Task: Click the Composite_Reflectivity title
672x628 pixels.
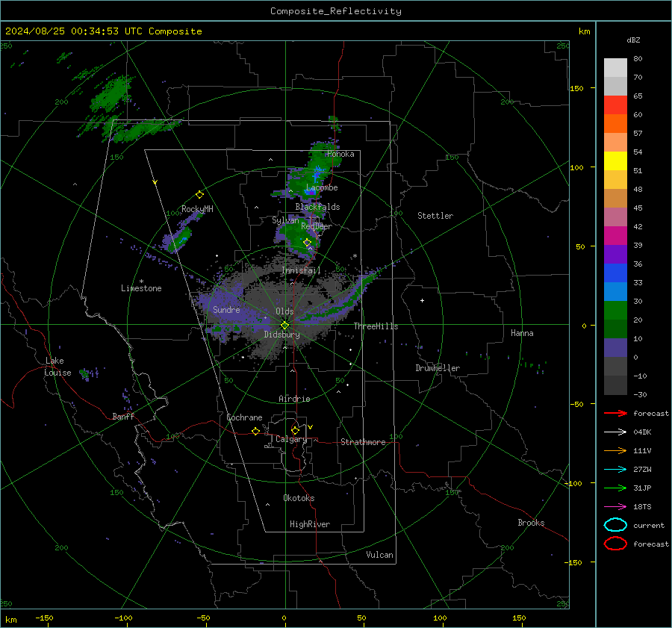Action: 336,11
